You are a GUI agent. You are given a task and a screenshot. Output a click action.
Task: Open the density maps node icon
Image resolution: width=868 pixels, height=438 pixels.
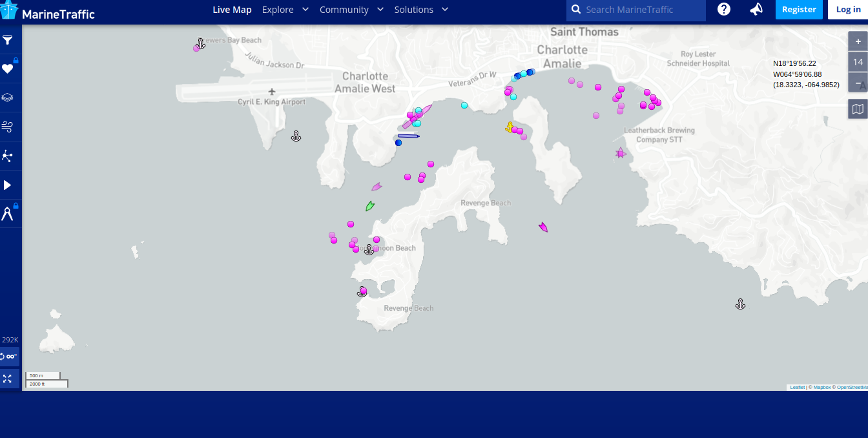7,156
